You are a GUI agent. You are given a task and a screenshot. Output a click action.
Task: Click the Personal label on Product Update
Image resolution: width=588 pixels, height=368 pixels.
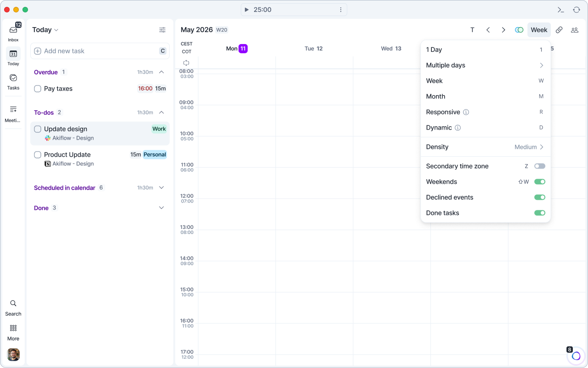click(x=154, y=155)
